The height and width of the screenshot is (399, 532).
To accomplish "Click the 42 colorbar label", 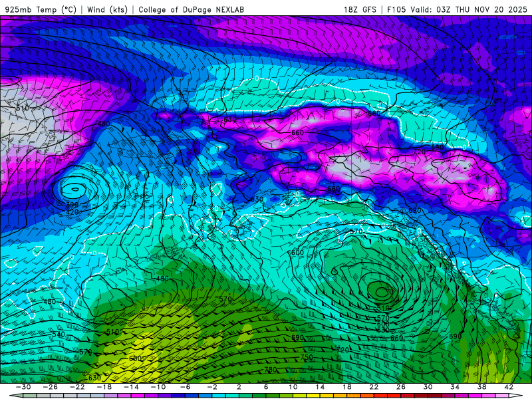I will 509,387.
